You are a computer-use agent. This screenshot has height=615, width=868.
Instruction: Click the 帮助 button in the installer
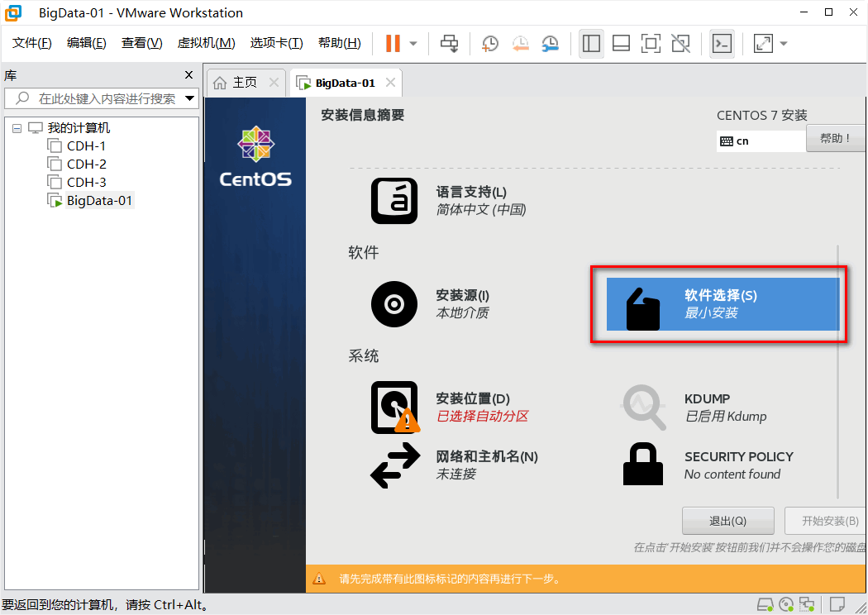point(835,138)
